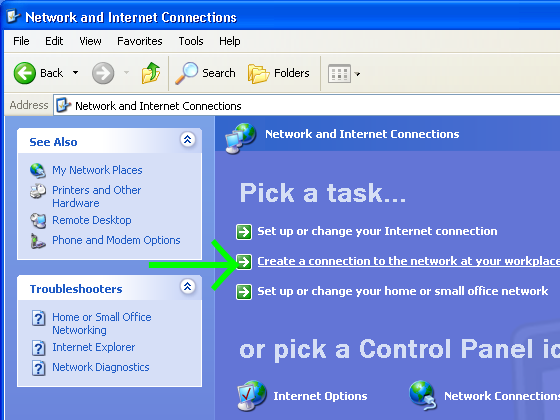Click the My Network Places globe icon
Screen dimensions: 560x420
(x=38, y=170)
